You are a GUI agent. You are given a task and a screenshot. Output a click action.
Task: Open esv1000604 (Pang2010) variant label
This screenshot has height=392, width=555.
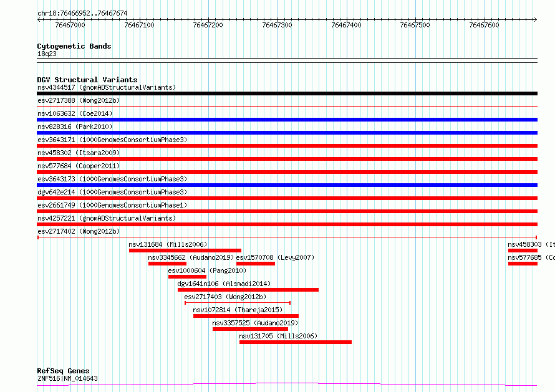(x=207, y=270)
